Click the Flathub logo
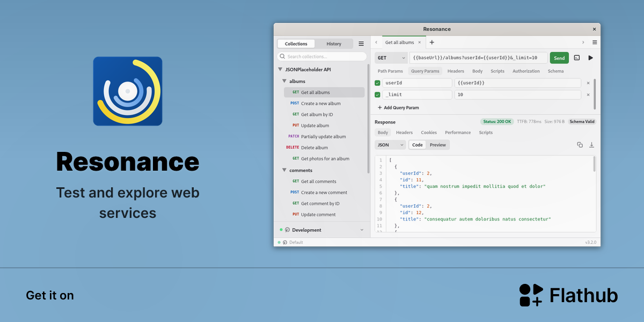Image resolution: width=644 pixels, height=322 pixels. 568,295
